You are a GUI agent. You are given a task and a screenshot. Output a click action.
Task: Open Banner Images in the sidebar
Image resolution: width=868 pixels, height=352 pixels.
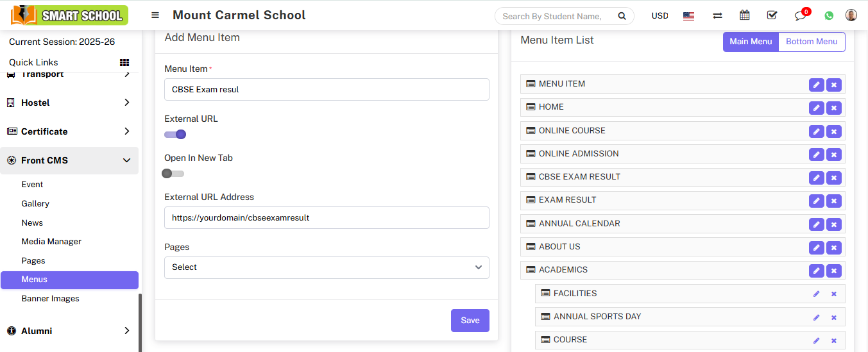point(50,299)
